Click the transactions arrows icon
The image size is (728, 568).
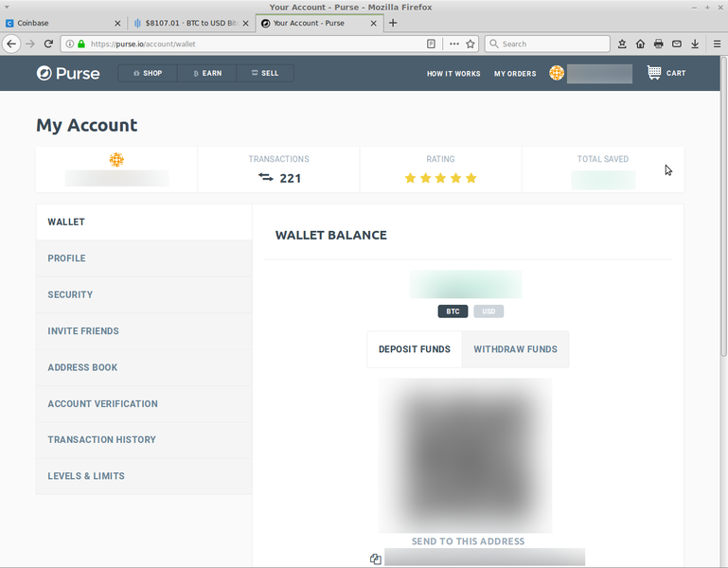[266, 177]
